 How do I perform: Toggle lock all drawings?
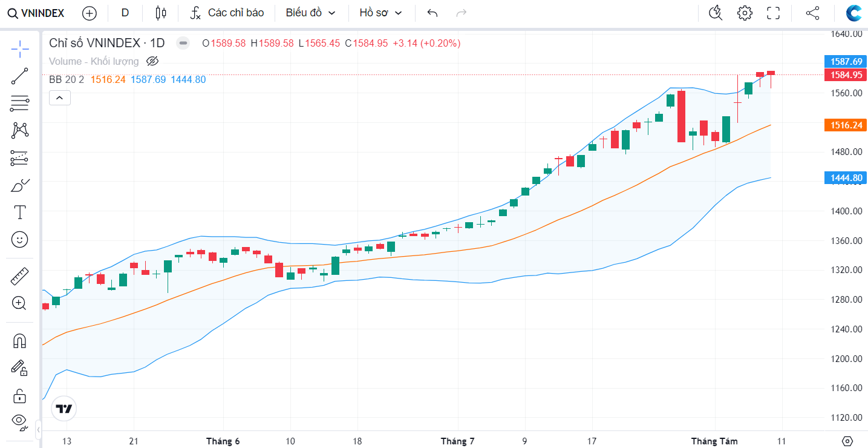pyautogui.click(x=20, y=396)
